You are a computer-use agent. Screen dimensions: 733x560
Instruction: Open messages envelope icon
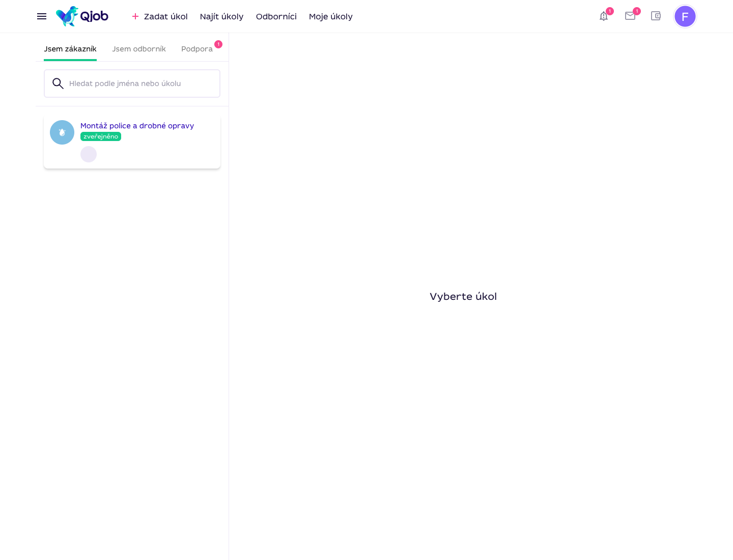(x=630, y=16)
